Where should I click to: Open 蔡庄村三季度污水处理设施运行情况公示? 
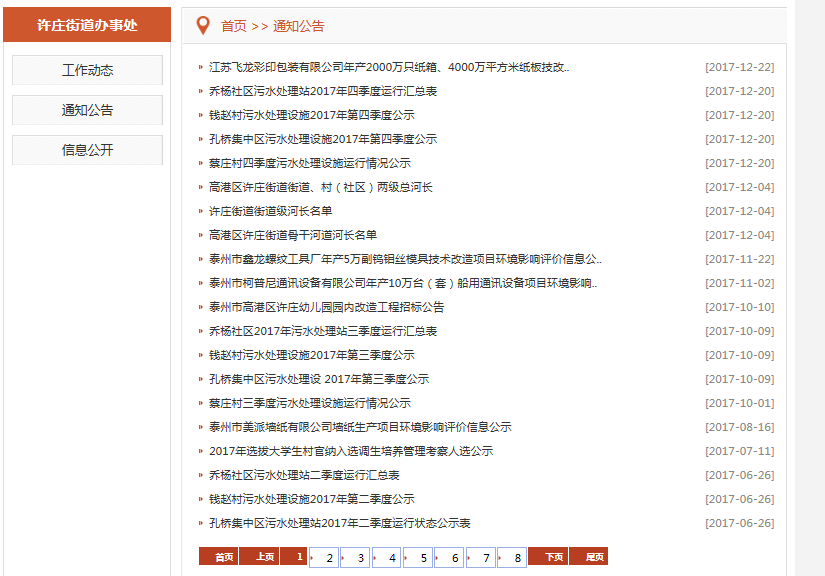point(309,403)
